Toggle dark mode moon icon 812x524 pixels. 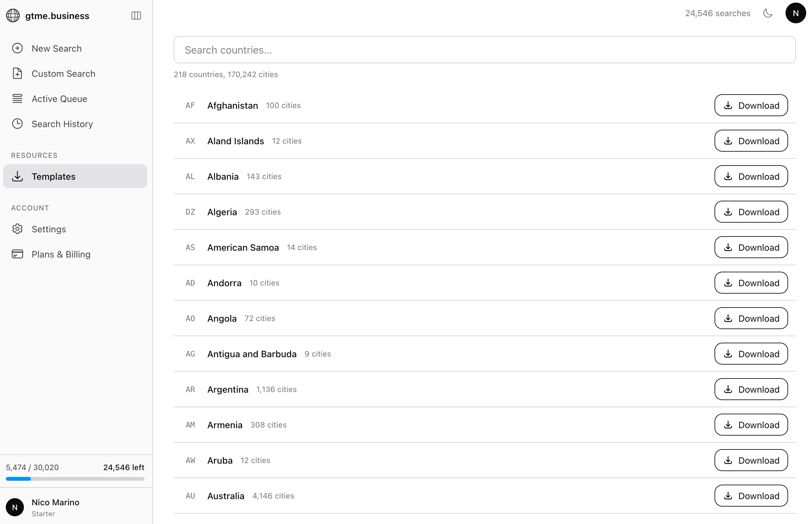[768, 13]
